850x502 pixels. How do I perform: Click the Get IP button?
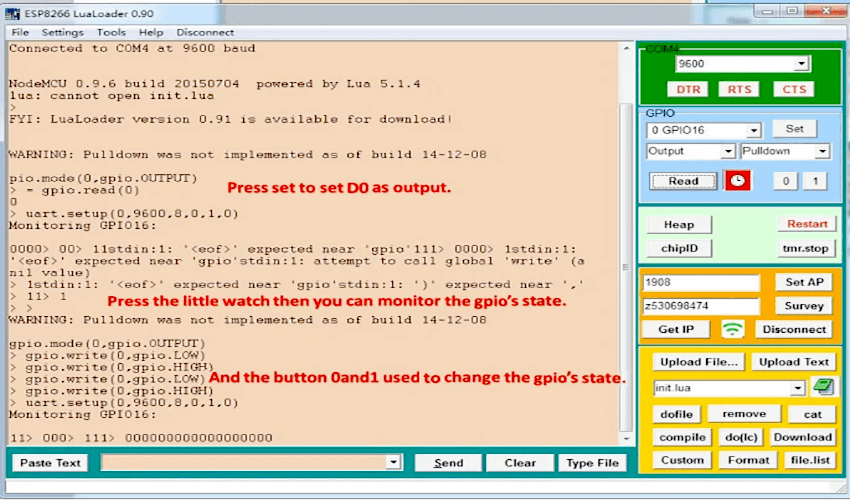click(676, 330)
